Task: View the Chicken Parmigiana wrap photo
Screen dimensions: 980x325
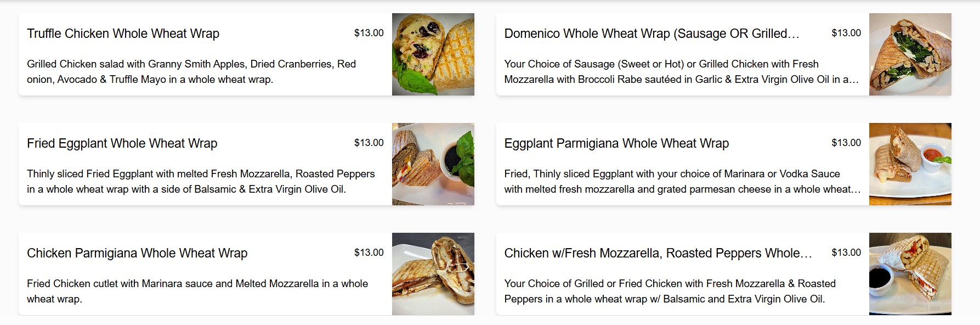Action: point(433,273)
